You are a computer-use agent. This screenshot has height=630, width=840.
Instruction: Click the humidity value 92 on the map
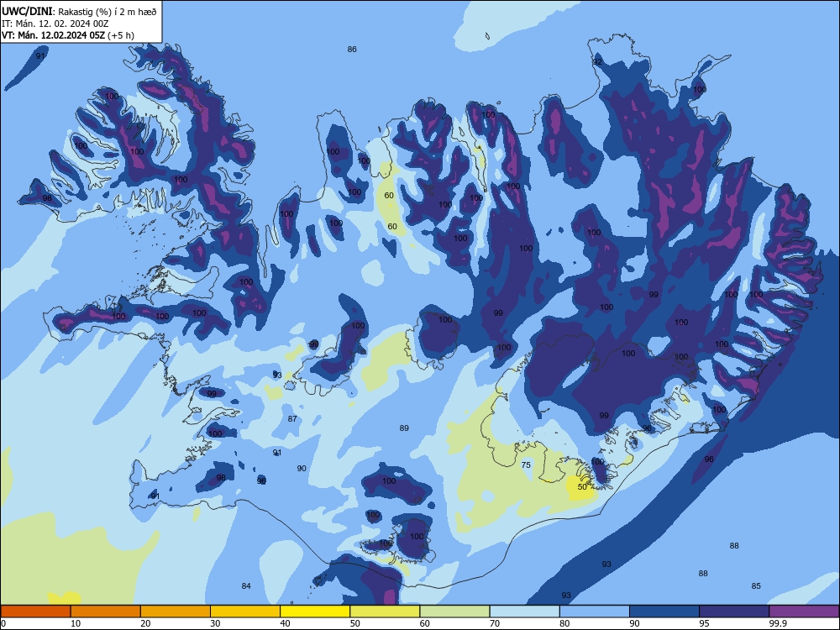click(597, 61)
